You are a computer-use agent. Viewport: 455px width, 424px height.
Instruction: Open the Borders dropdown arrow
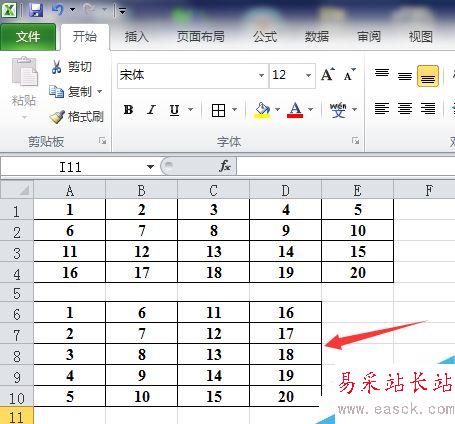pyautogui.click(x=234, y=109)
